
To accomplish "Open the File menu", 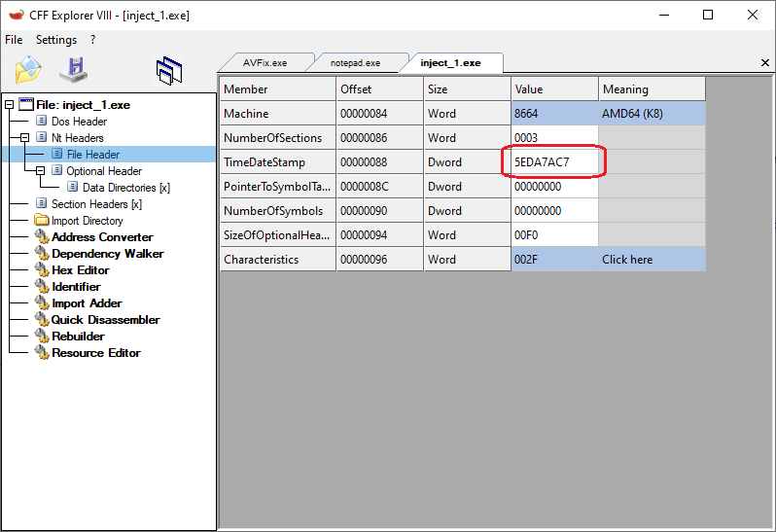I will tap(14, 40).
